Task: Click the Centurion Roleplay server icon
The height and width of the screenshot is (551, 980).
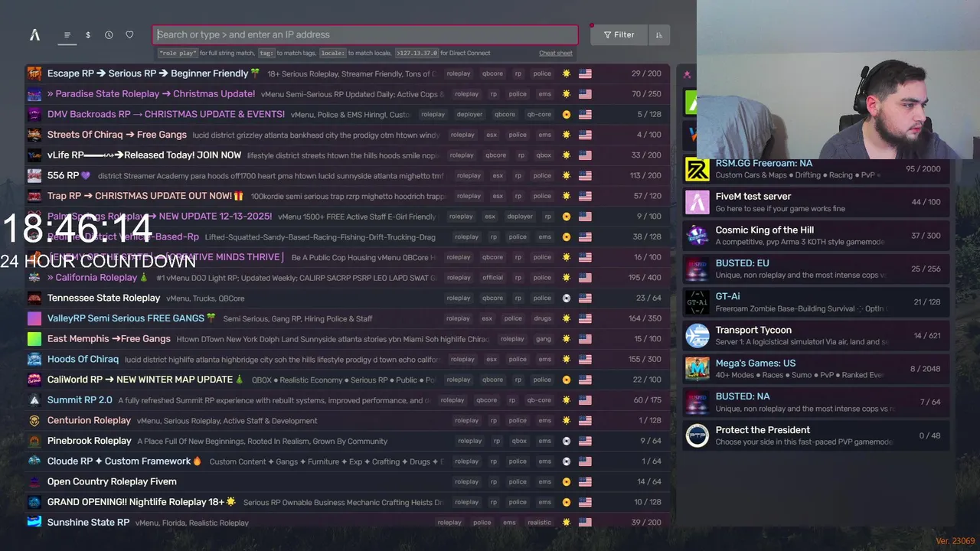Action: tap(34, 420)
